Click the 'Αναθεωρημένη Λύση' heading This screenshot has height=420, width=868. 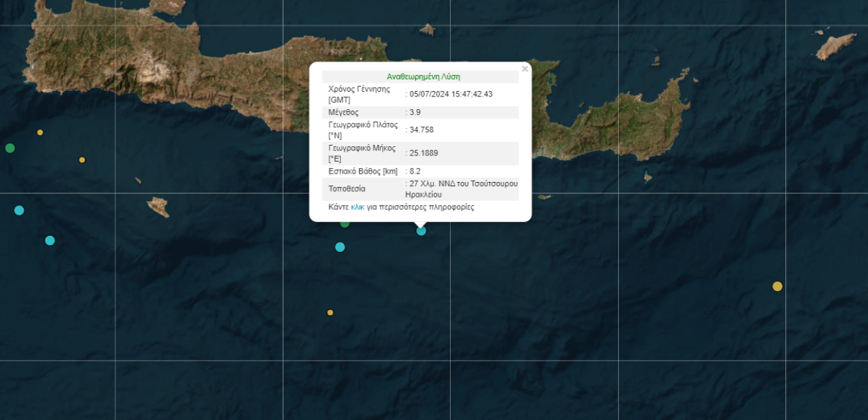(423, 76)
